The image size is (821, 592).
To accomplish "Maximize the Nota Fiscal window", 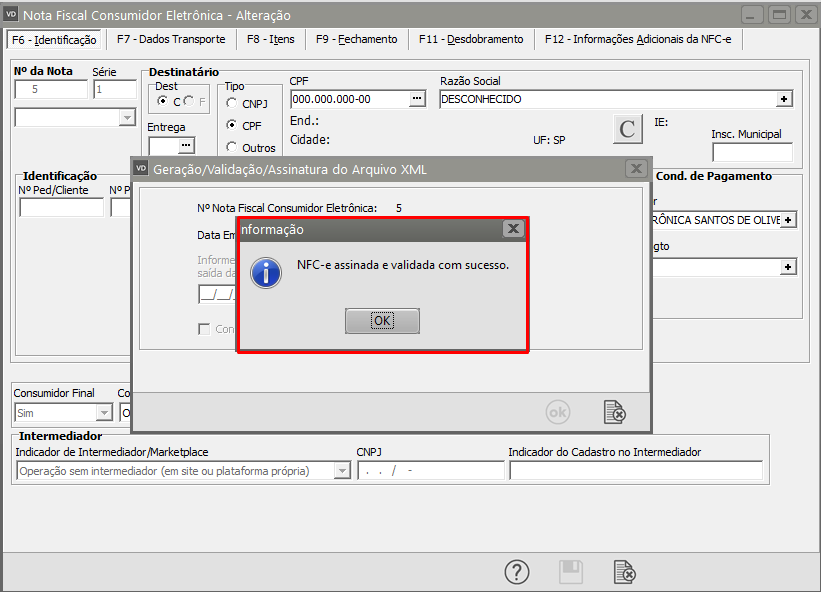I will coord(779,15).
